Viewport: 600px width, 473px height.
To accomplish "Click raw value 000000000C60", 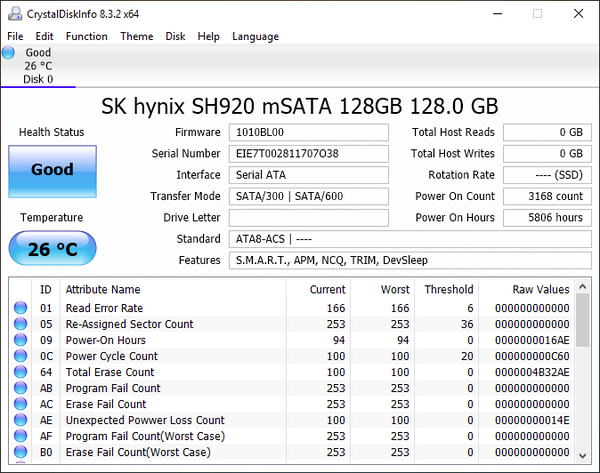I will [532, 356].
